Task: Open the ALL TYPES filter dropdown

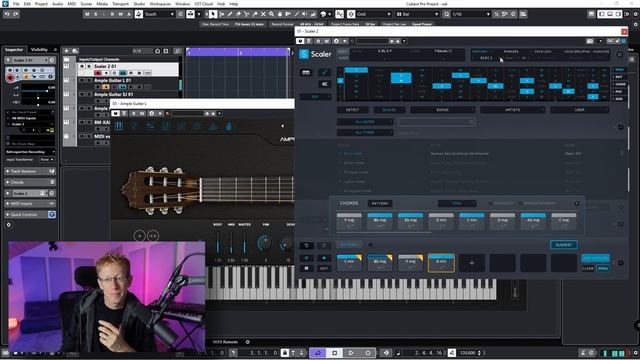Action: click(365, 133)
